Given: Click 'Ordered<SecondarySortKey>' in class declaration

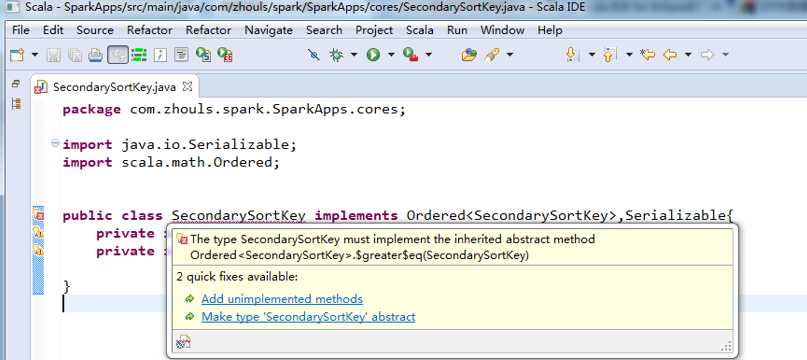Looking at the screenshot, I should tap(512, 215).
